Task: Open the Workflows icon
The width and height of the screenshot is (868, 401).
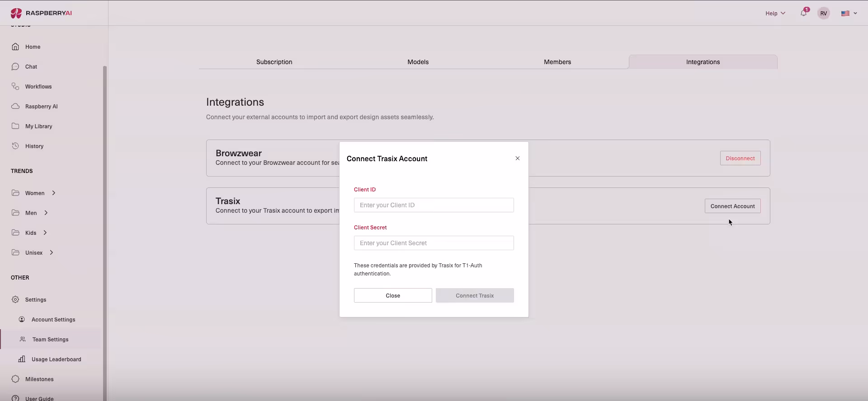Action: (15, 86)
